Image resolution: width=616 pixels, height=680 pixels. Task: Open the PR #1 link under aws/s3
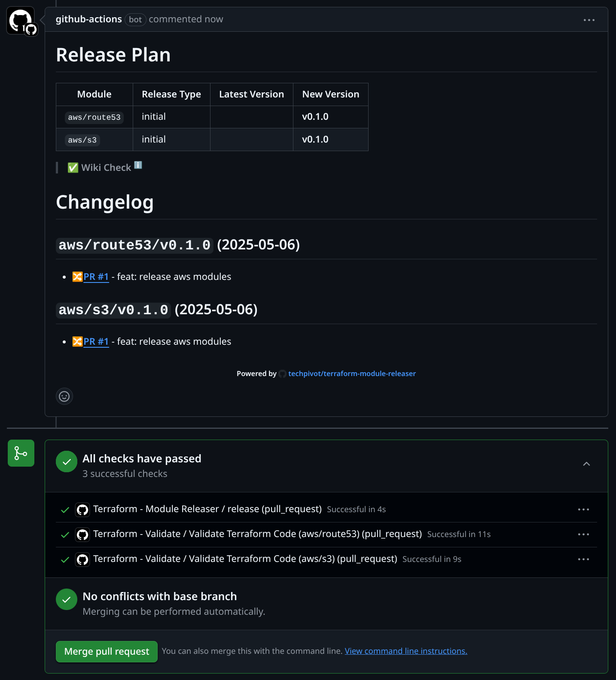[x=96, y=342]
